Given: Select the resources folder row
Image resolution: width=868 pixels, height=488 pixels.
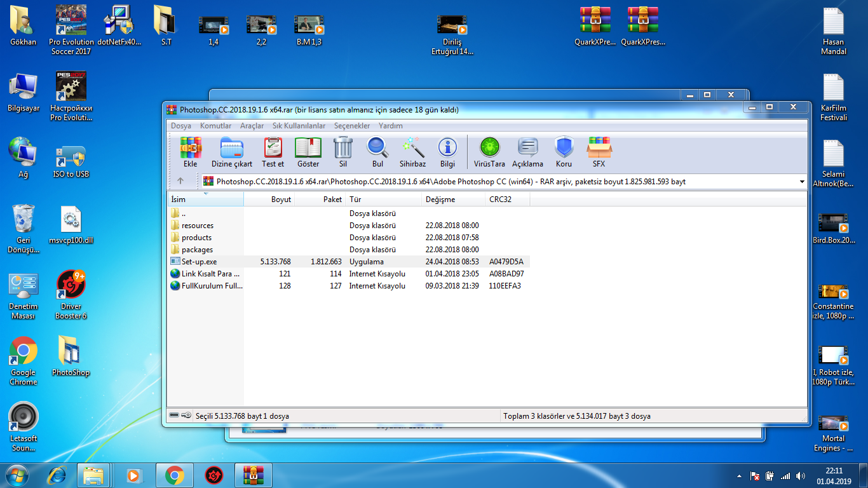Looking at the screenshot, I should [349, 226].
